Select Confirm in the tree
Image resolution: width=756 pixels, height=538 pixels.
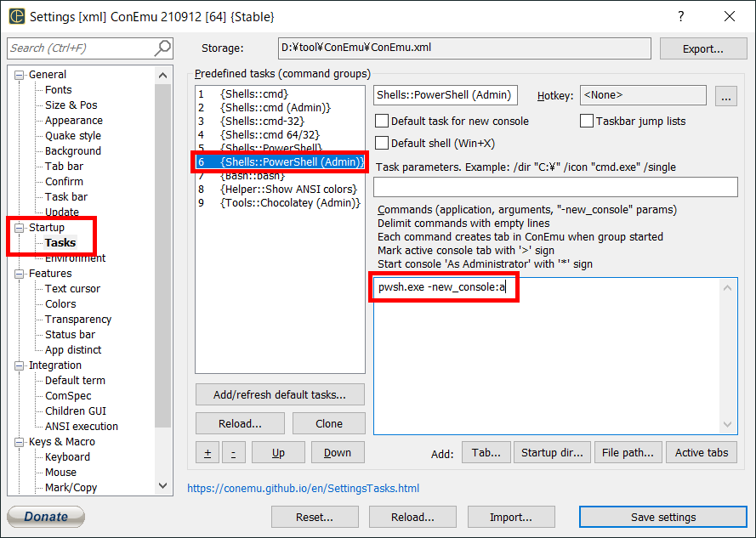(x=64, y=182)
